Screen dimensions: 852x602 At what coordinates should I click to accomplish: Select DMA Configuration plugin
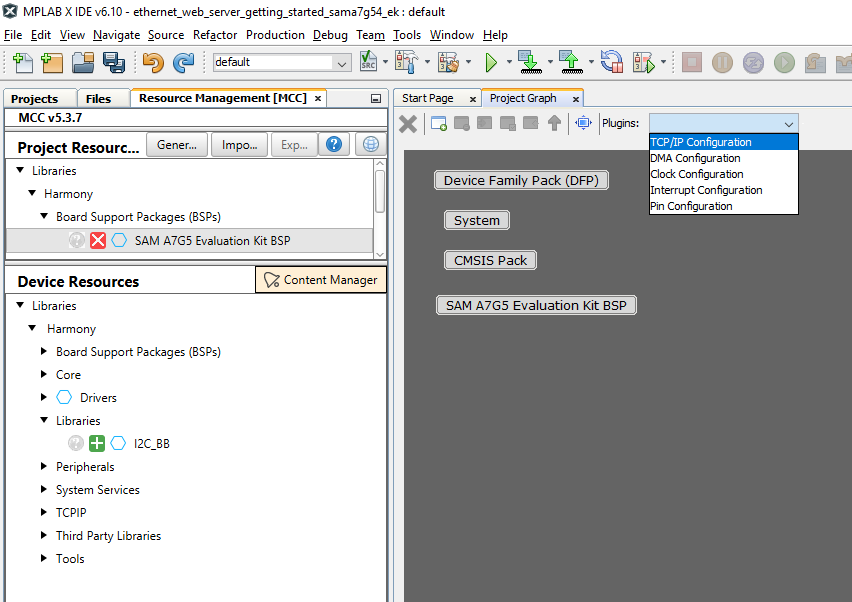pyautogui.click(x=724, y=158)
